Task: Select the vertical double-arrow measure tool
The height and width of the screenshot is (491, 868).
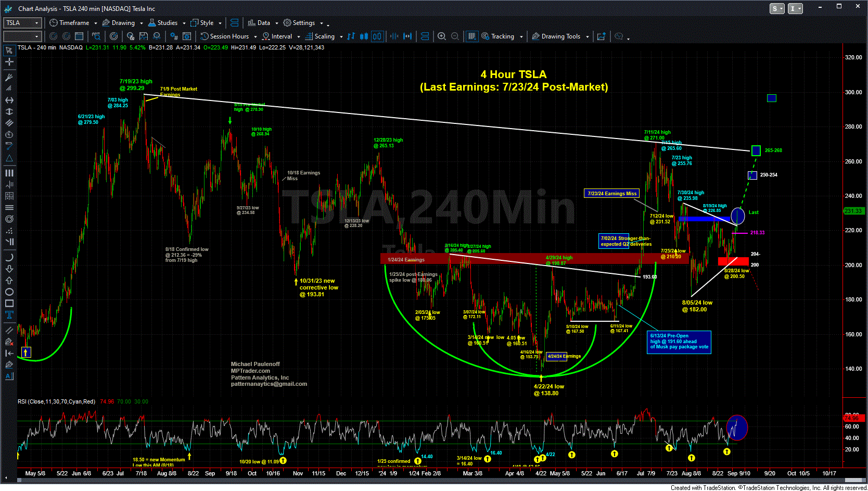Action: click(x=9, y=111)
